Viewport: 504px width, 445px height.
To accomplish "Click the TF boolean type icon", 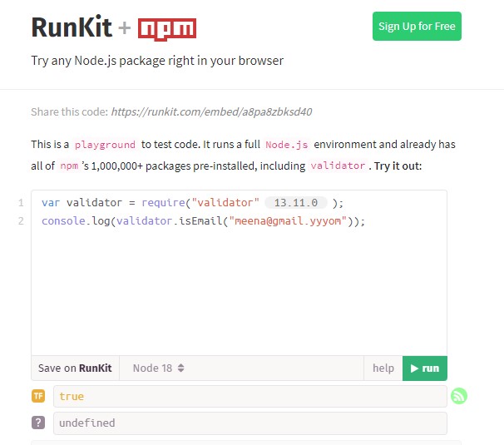I will pyautogui.click(x=38, y=396).
